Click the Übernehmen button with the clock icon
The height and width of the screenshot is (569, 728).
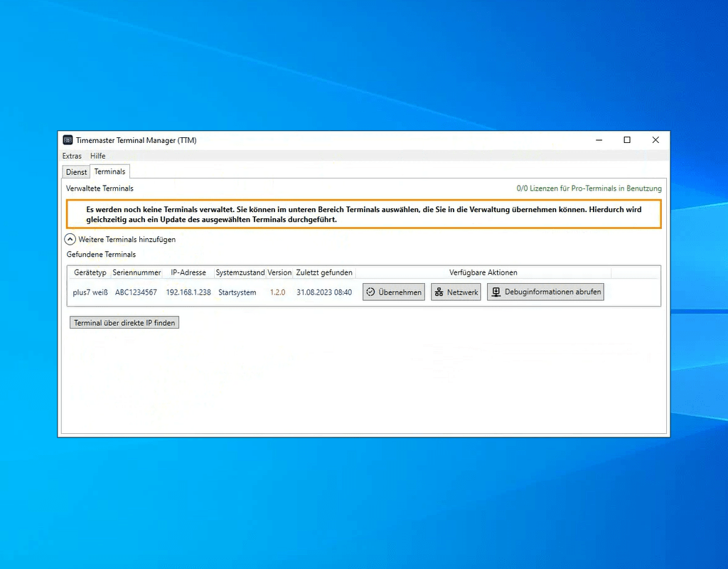click(394, 292)
